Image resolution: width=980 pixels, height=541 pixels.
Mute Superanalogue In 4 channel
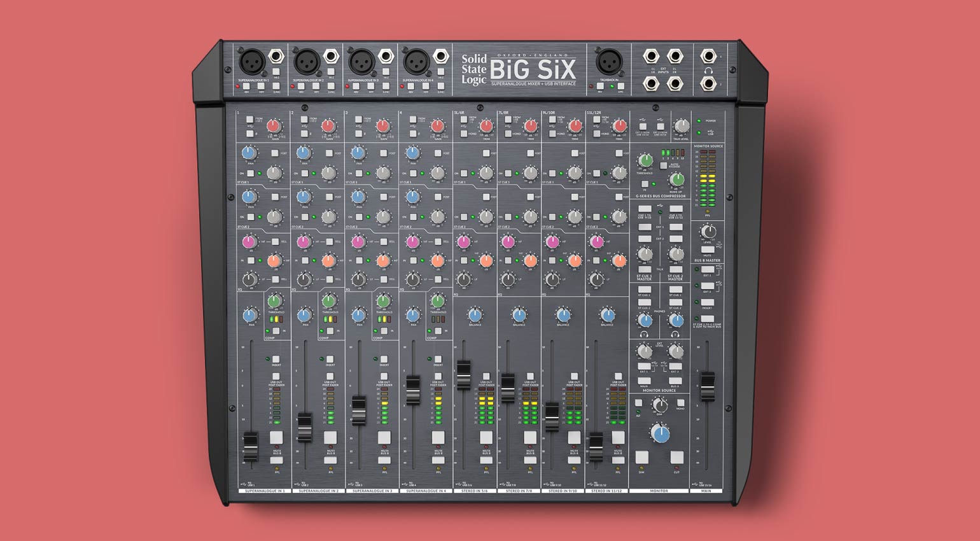(438, 437)
